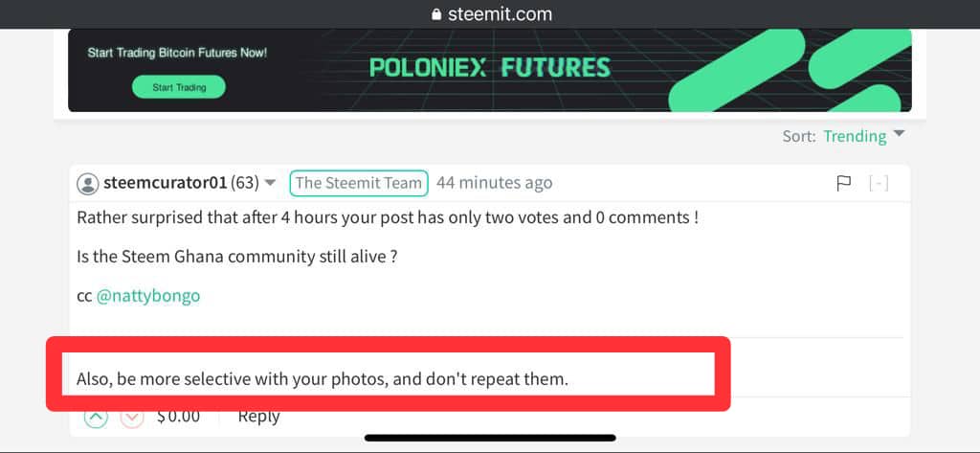Open the 44 minutes ago timestamp link
The height and width of the screenshot is (453, 980).
click(x=494, y=183)
